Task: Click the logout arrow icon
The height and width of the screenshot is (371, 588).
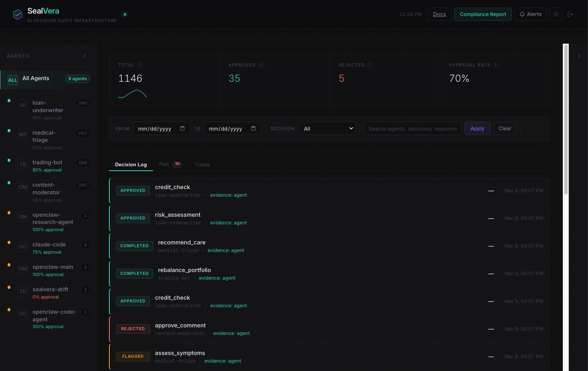Action: pyautogui.click(x=570, y=14)
